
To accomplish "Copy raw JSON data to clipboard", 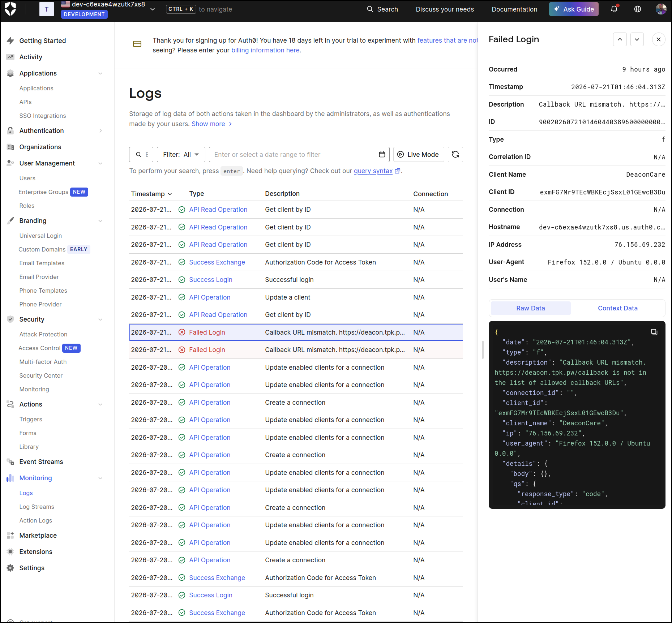I will [654, 332].
